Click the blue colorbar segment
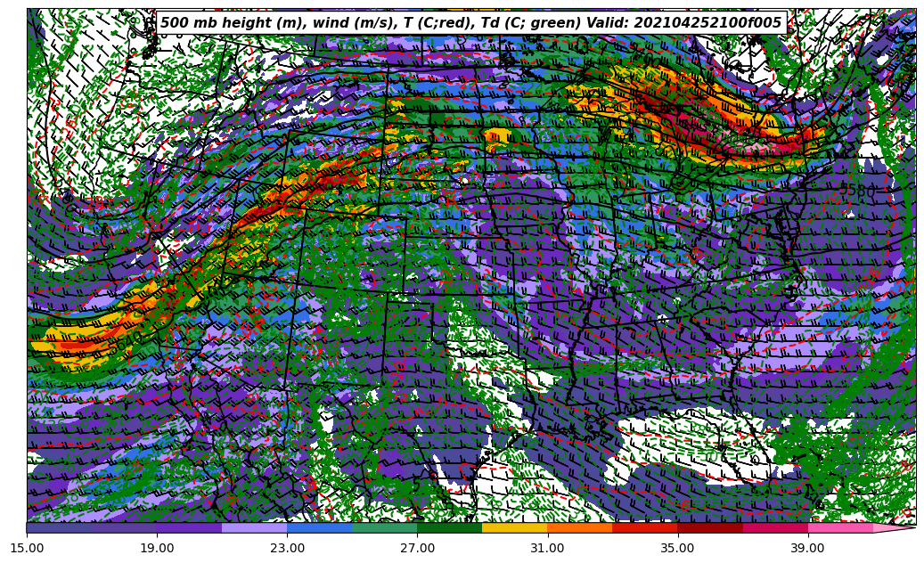Image resolution: width=924 pixels, height=563 pixels. click(319, 528)
